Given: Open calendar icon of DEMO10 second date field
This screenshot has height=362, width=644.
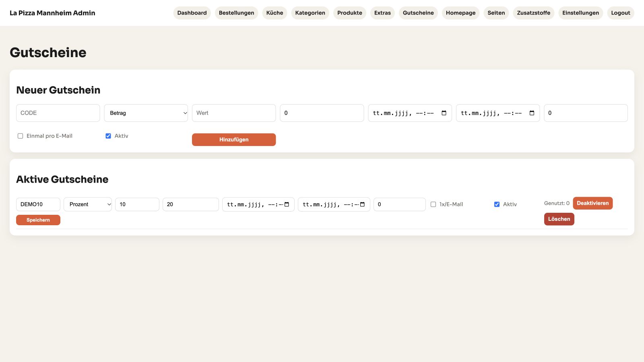Looking at the screenshot, I should click(362, 204).
